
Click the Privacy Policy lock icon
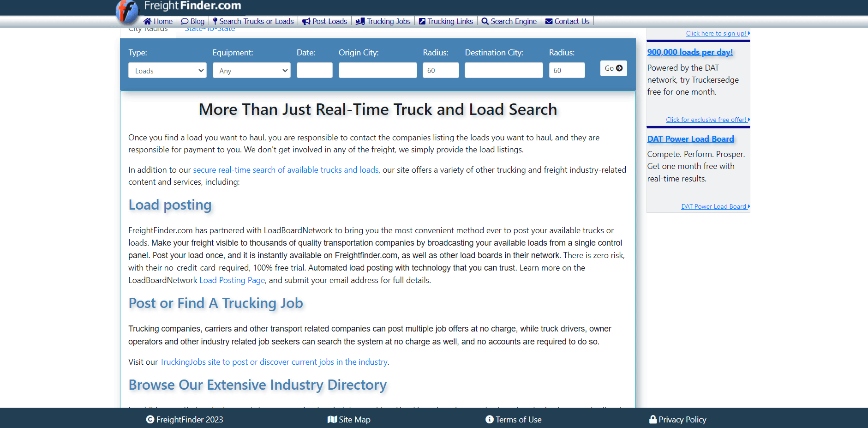652,419
